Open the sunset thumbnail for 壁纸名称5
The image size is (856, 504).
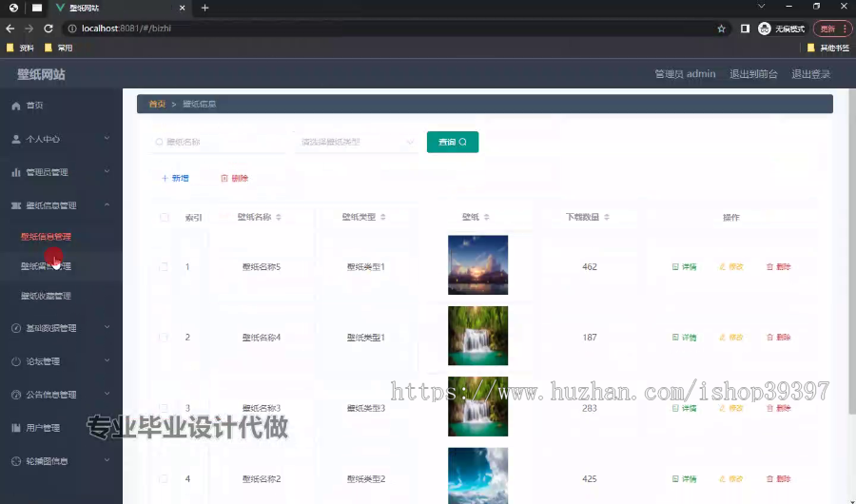tap(477, 264)
